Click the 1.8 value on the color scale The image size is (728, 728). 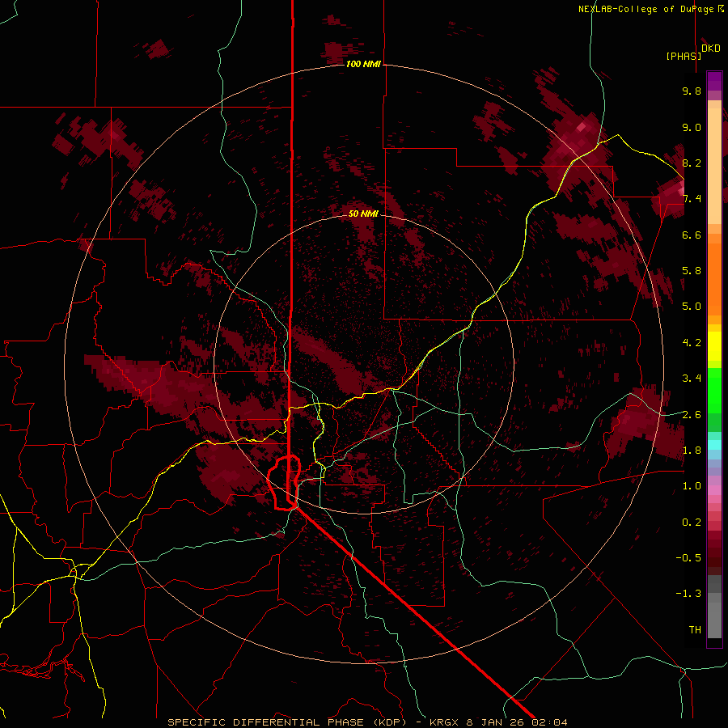[692, 451]
